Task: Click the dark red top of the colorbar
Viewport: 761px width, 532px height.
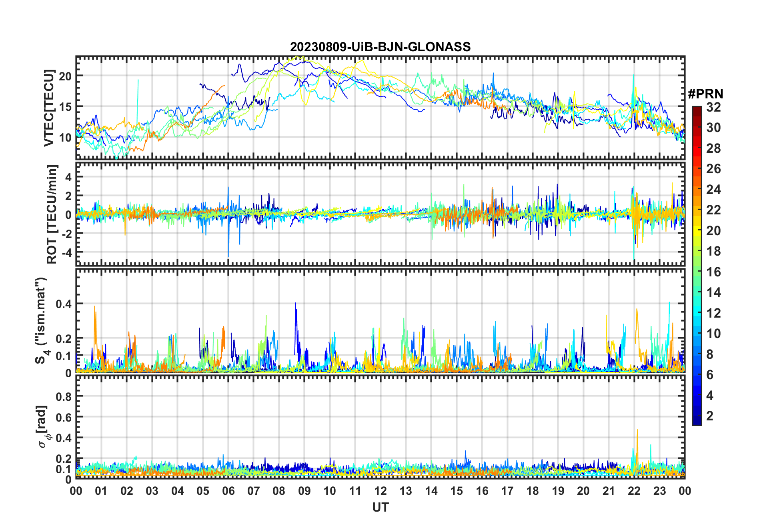Action: coord(697,110)
